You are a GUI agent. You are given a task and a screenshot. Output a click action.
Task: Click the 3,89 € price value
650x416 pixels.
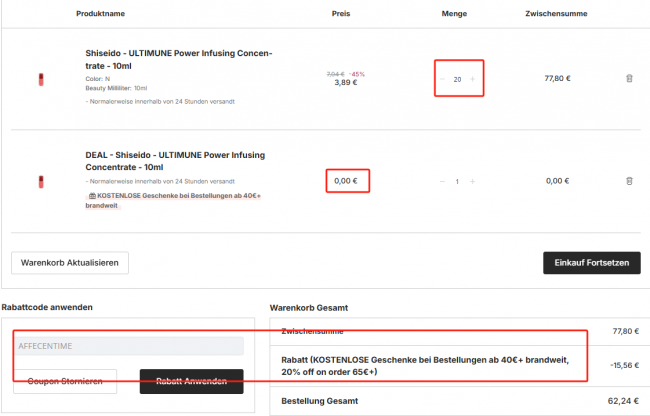click(346, 82)
